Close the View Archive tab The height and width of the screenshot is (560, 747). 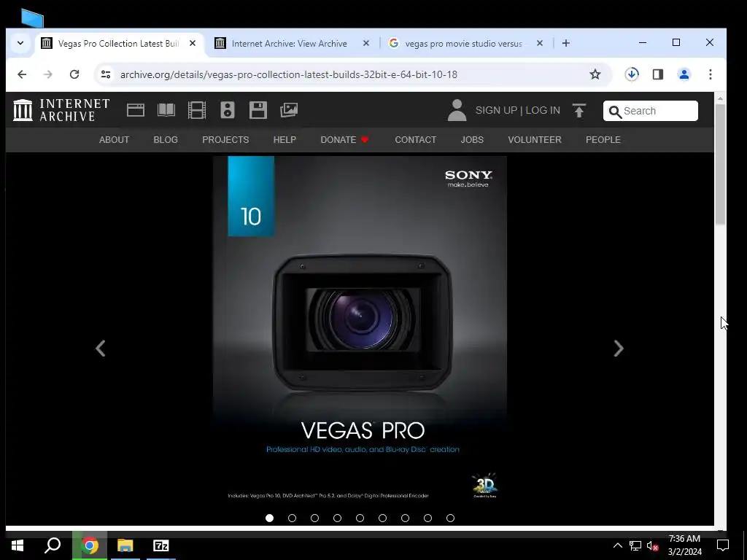[x=366, y=43]
